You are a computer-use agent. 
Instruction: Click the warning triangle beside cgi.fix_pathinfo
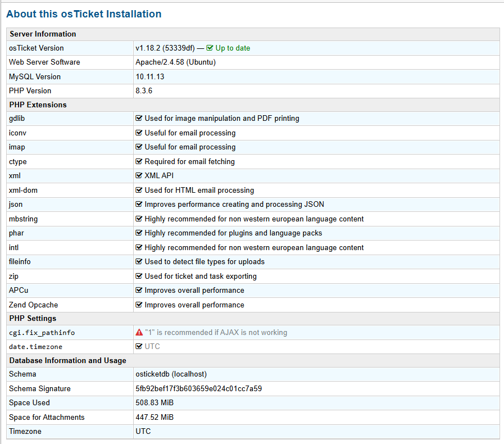pyautogui.click(x=139, y=332)
